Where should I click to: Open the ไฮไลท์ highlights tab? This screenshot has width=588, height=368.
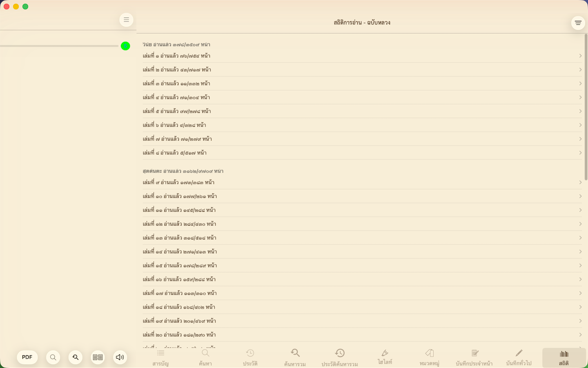point(385,358)
